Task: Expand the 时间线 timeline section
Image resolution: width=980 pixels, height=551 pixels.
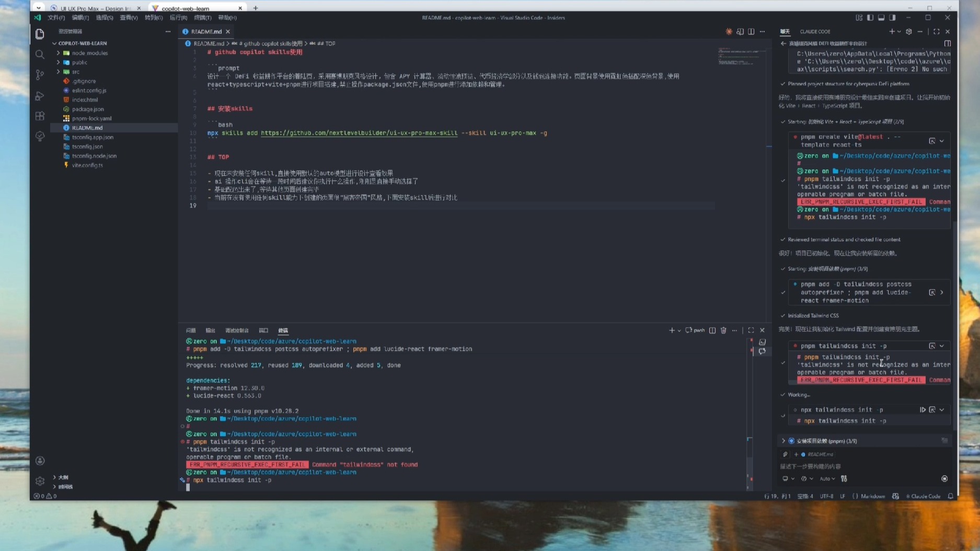Action: click(54, 487)
